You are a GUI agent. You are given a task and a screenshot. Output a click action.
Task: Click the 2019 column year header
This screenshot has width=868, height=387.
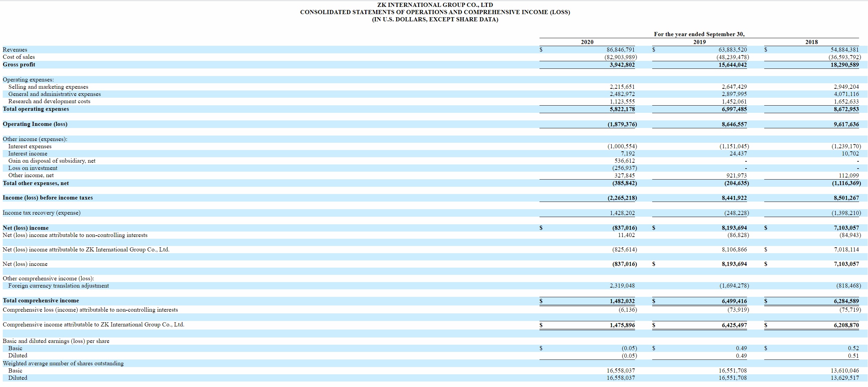pyautogui.click(x=699, y=42)
